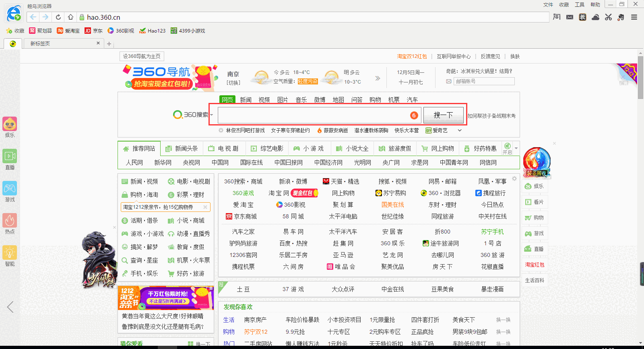The width and height of the screenshot is (644, 349).
Task: Click the page vertical scrollbar thumb
Action: click(x=640, y=76)
